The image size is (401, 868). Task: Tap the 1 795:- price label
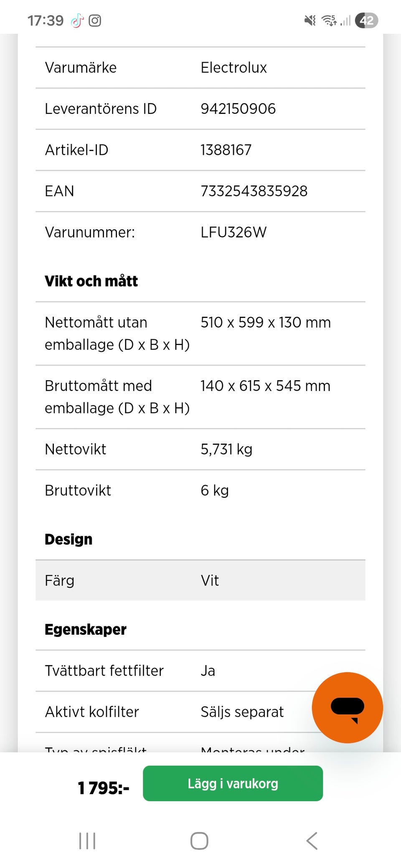coord(104,788)
